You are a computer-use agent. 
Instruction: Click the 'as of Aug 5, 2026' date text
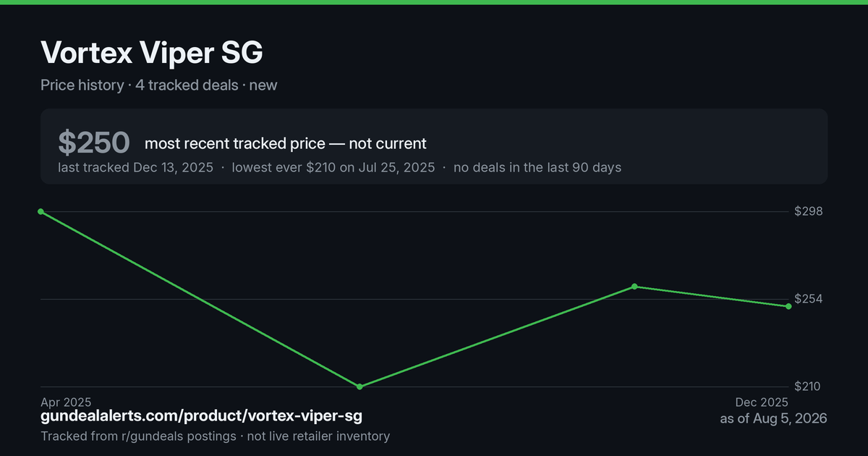pos(773,418)
